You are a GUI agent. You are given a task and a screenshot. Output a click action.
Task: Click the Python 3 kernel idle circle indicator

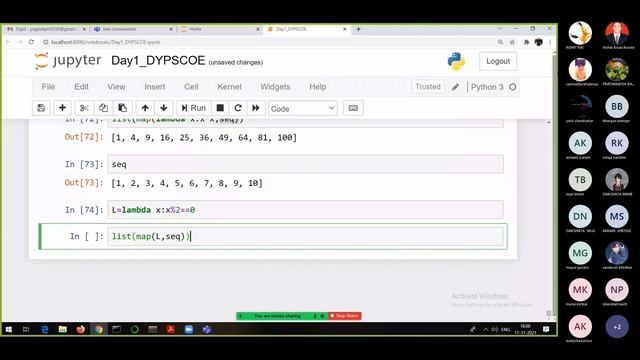[513, 87]
